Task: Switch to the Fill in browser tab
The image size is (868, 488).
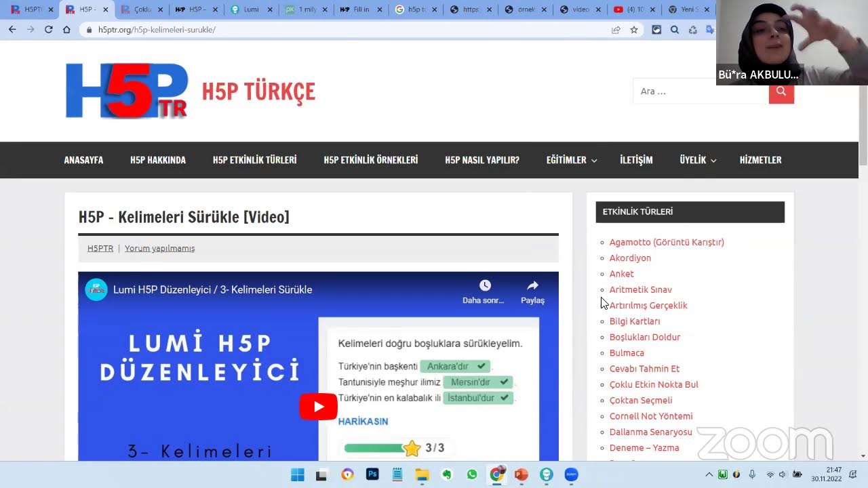Action: tap(361, 9)
